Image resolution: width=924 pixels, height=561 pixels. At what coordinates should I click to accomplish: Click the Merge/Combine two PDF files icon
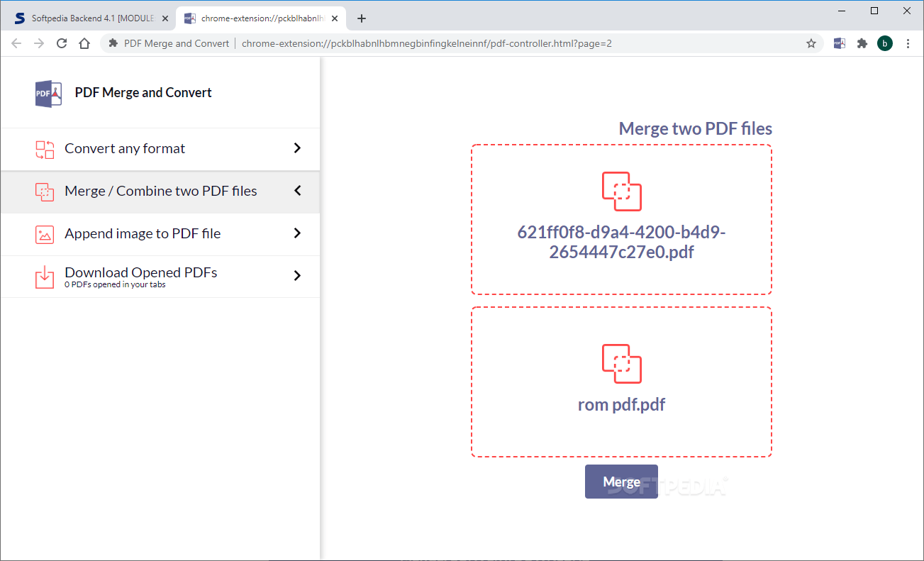[x=45, y=191]
